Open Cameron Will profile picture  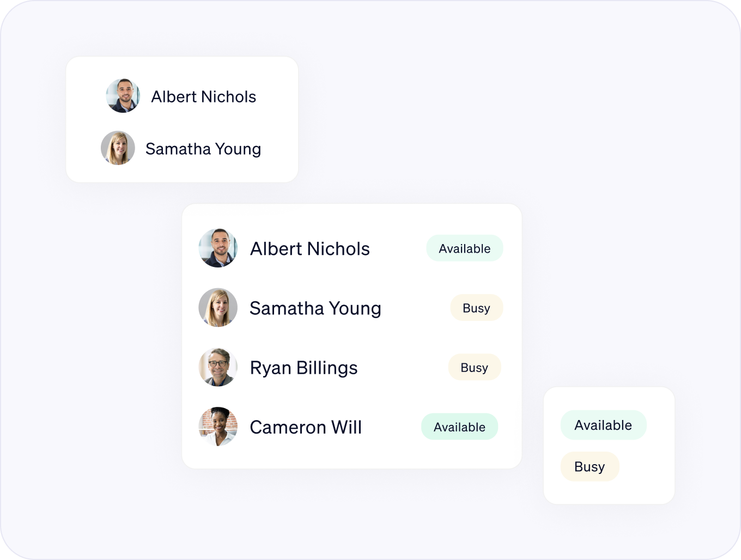(x=218, y=427)
